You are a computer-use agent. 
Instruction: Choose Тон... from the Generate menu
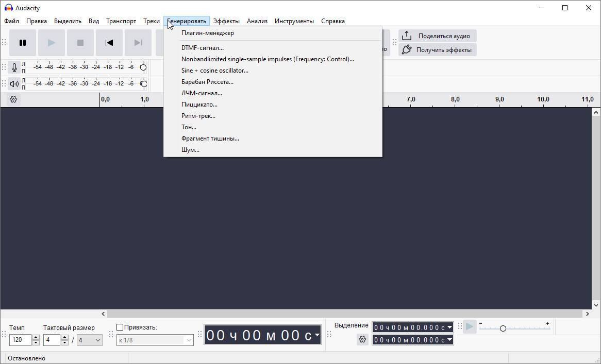click(189, 127)
